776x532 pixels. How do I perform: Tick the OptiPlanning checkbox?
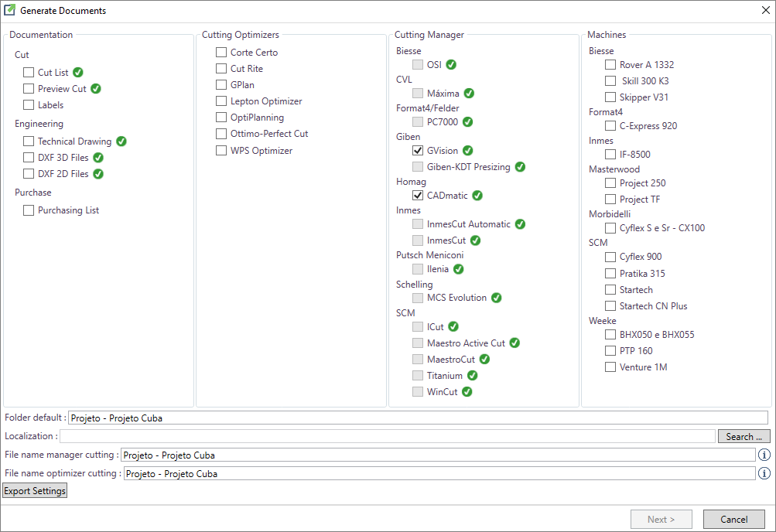[221, 118]
